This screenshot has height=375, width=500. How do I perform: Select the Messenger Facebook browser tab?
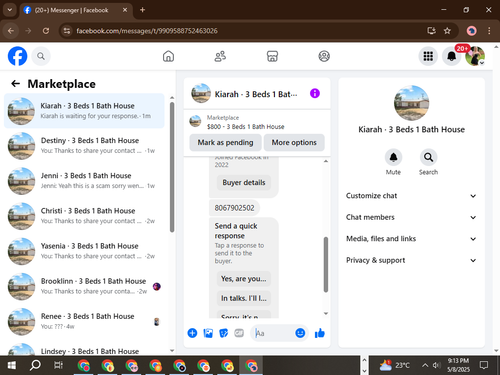pos(76,10)
